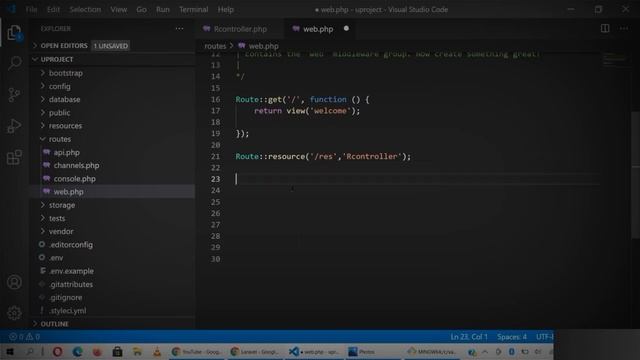Open the Terminal menu

coord(193,9)
